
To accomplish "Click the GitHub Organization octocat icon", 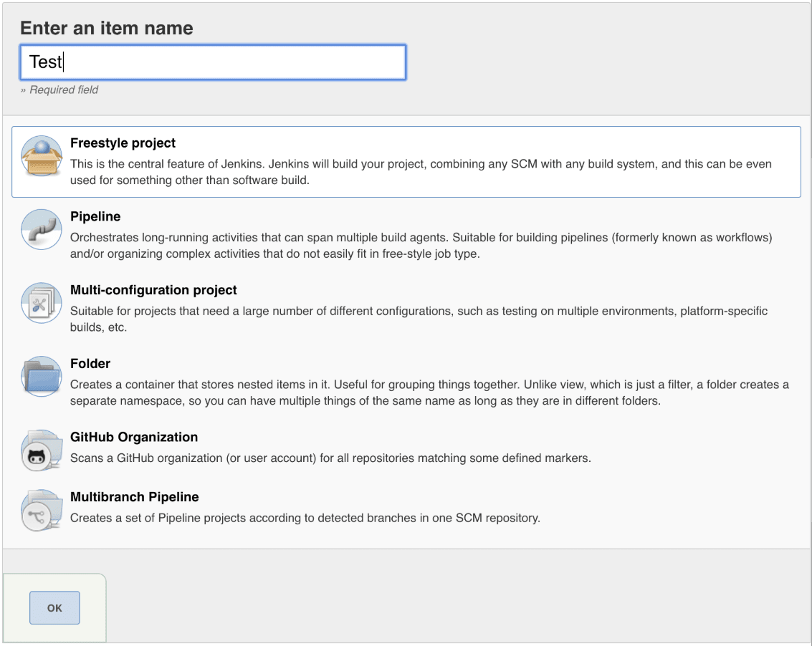I will tap(42, 450).
